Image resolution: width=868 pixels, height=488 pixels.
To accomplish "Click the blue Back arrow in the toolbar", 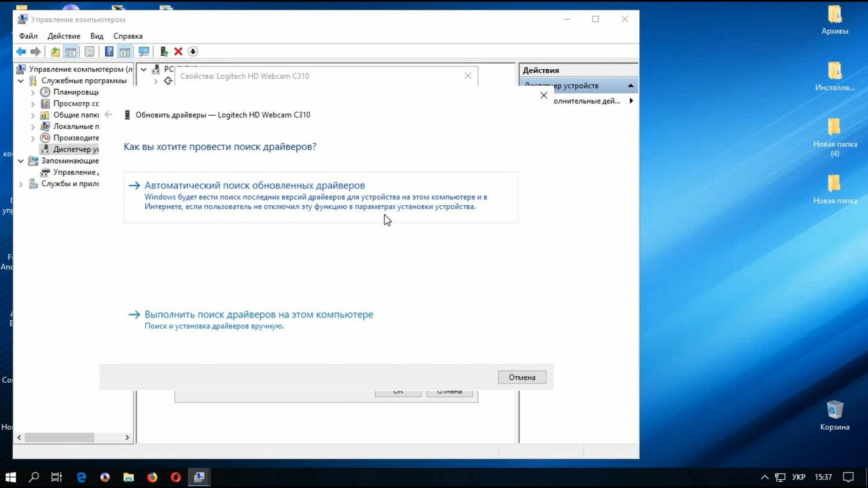I will (x=21, y=51).
